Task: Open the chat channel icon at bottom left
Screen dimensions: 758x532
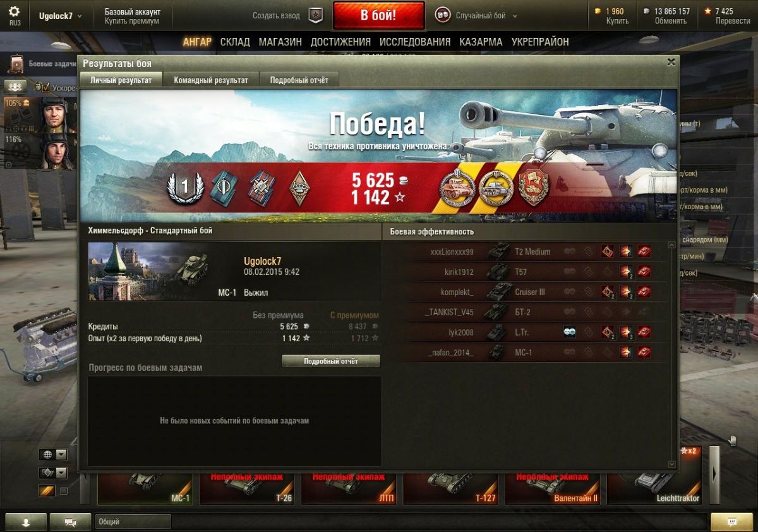Action: (x=71, y=522)
